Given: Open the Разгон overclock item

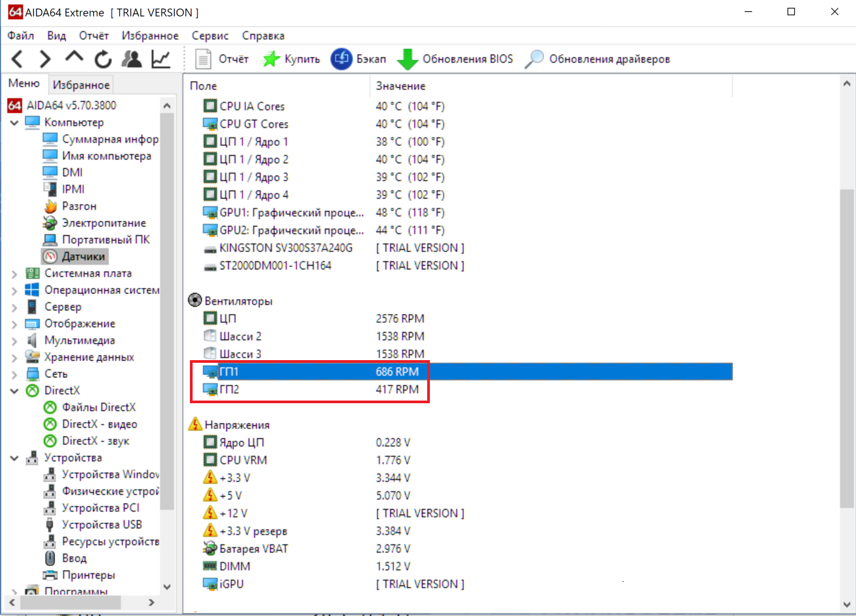Looking at the screenshot, I should pyautogui.click(x=70, y=206).
